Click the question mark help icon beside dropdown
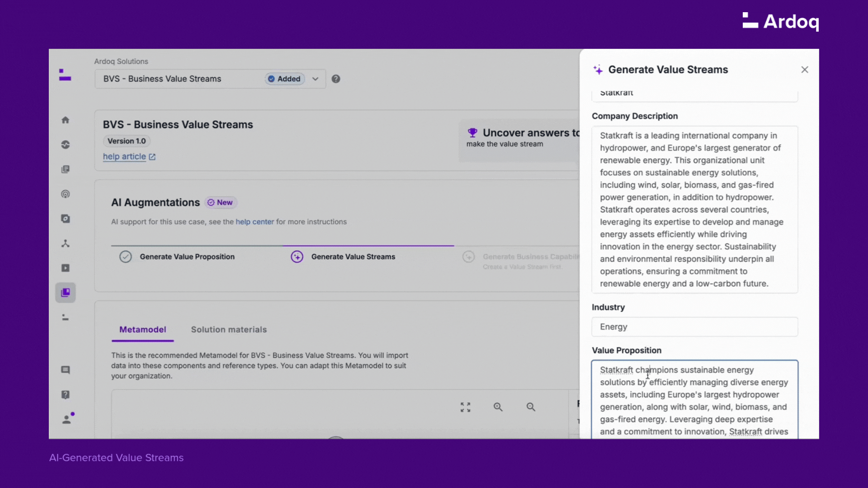Image resolution: width=868 pixels, height=488 pixels. coord(335,79)
